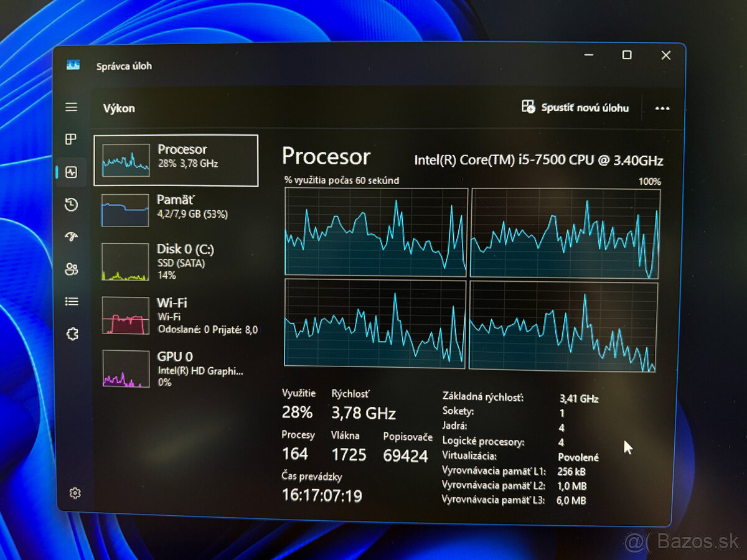
Task: Select the Wi-Fi network item
Action: point(176,315)
